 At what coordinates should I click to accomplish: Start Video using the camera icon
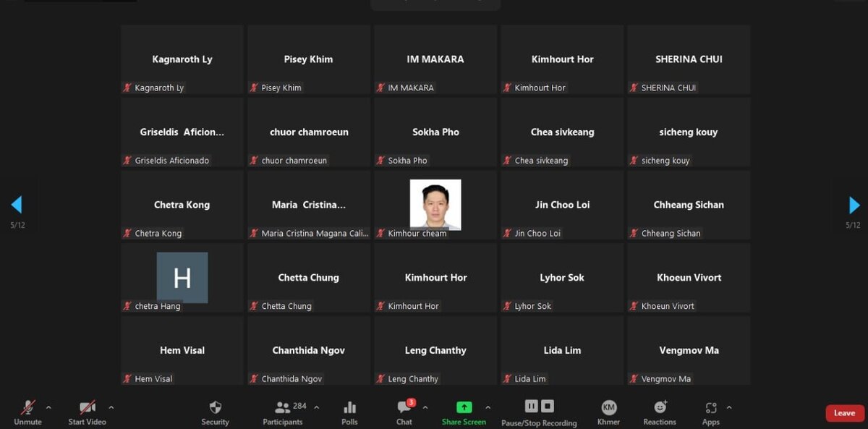click(x=88, y=407)
